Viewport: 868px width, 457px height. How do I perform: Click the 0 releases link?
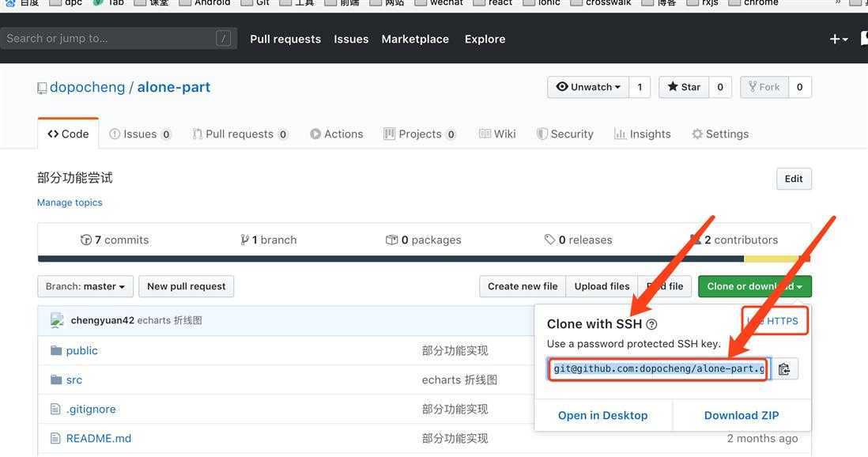point(578,240)
